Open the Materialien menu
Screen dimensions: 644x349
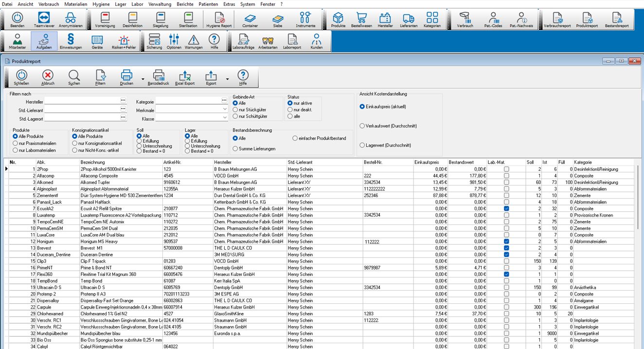tap(75, 3)
